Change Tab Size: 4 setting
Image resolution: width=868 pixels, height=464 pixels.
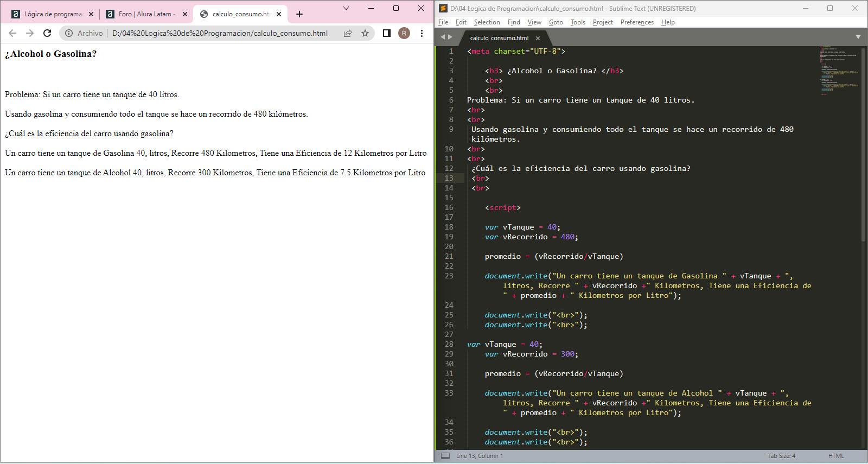point(781,456)
